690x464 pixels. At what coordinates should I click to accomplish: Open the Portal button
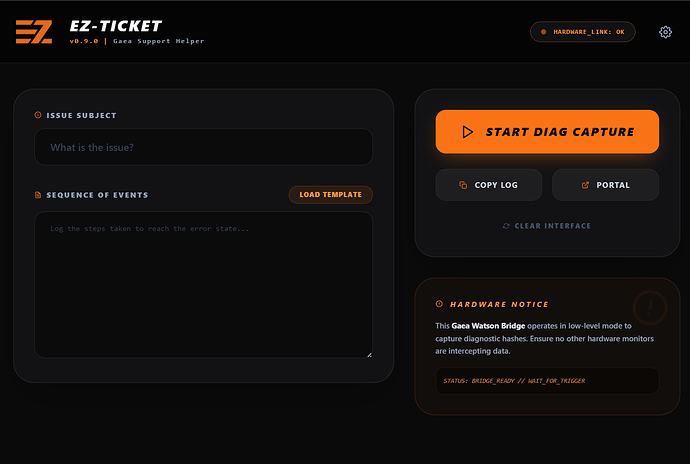tap(605, 185)
